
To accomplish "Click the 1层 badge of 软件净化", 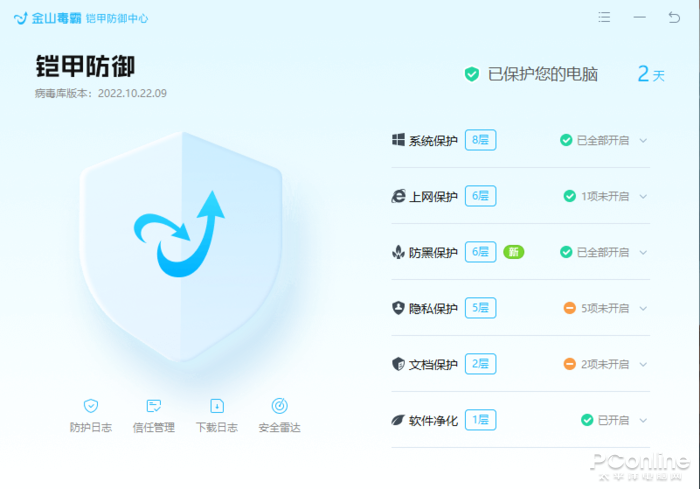I will tap(480, 420).
